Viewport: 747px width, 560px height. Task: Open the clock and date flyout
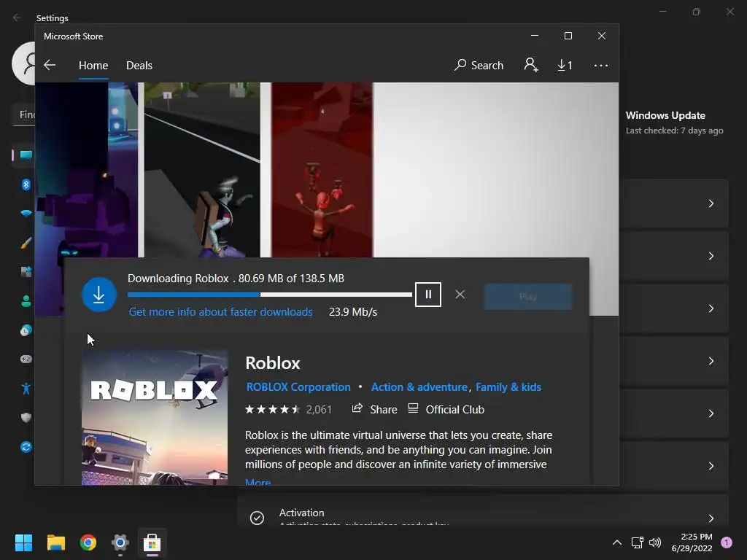click(x=692, y=542)
